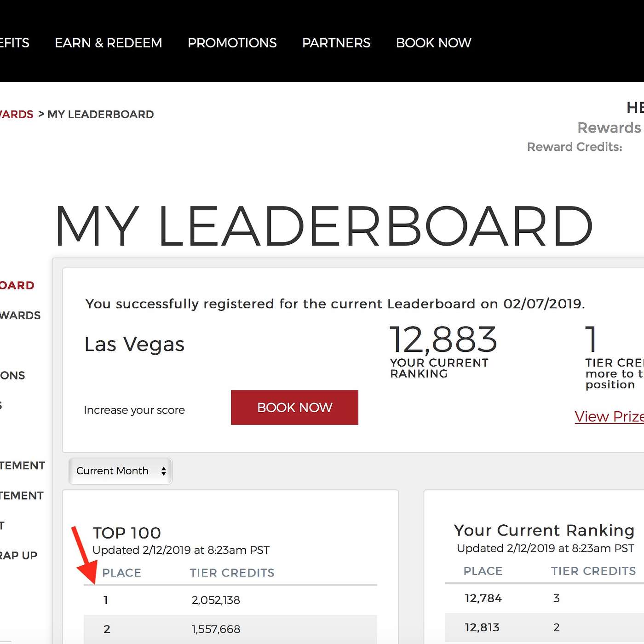Click PLACE header under Your Current Ranking
Screen dimensions: 644x644
(483, 571)
